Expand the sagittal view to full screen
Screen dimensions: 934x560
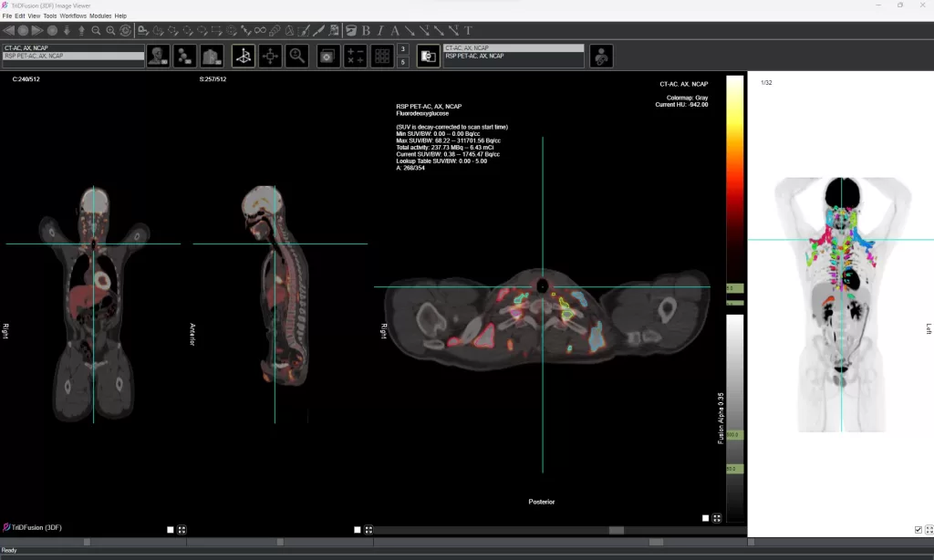(x=368, y=529)
